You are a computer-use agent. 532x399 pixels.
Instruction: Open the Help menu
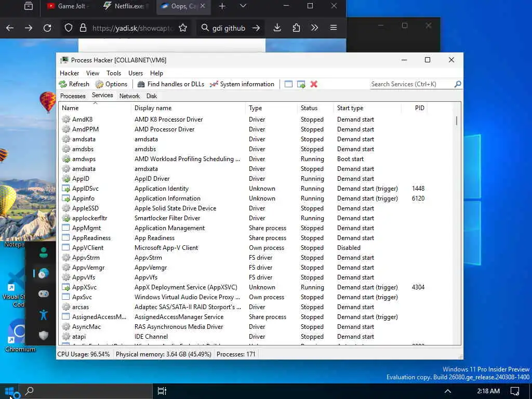pos(156,73)
